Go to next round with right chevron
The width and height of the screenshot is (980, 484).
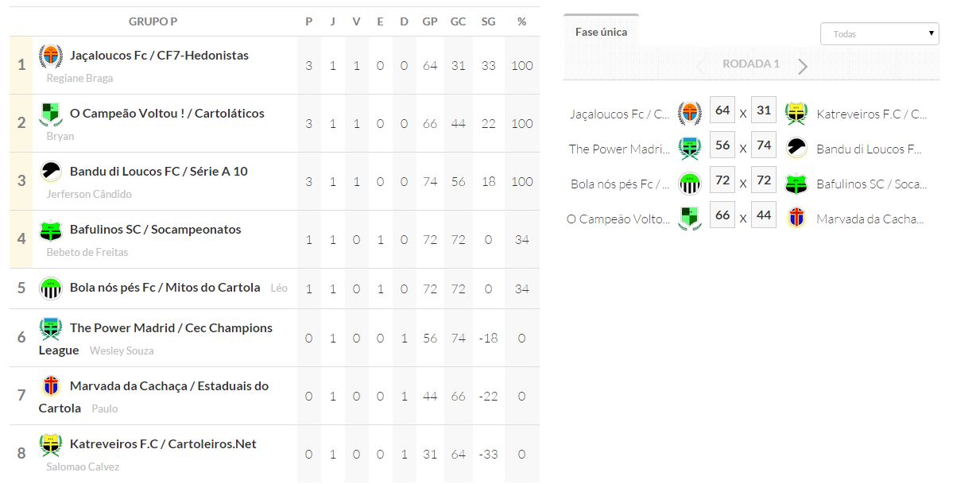click(803, 66)
